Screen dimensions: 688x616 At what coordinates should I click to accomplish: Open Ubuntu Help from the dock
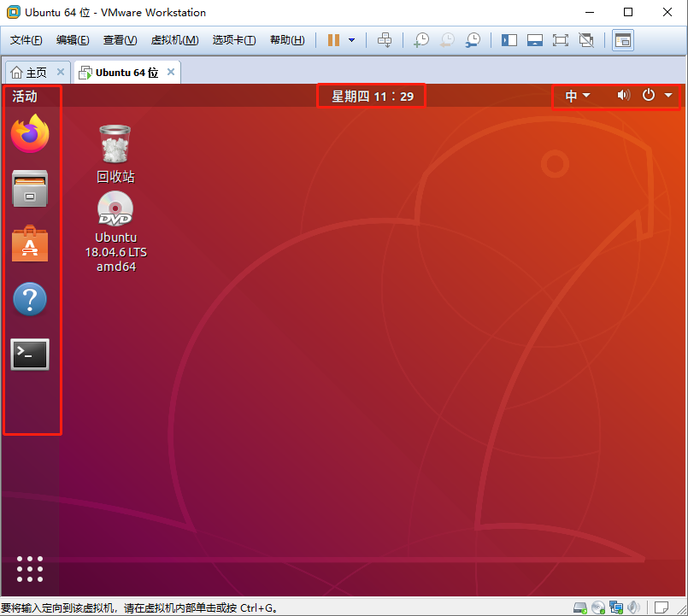click(x=30, y=299)
